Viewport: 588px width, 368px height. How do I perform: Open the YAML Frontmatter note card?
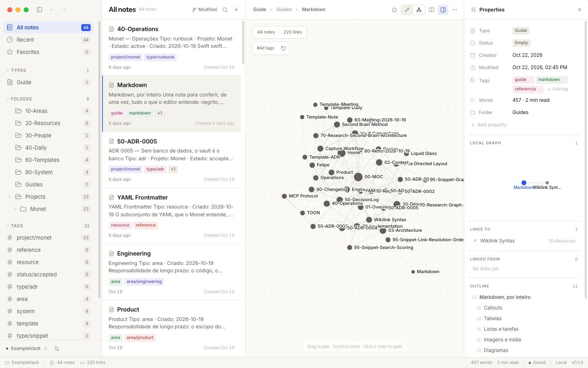click(171, 216)
